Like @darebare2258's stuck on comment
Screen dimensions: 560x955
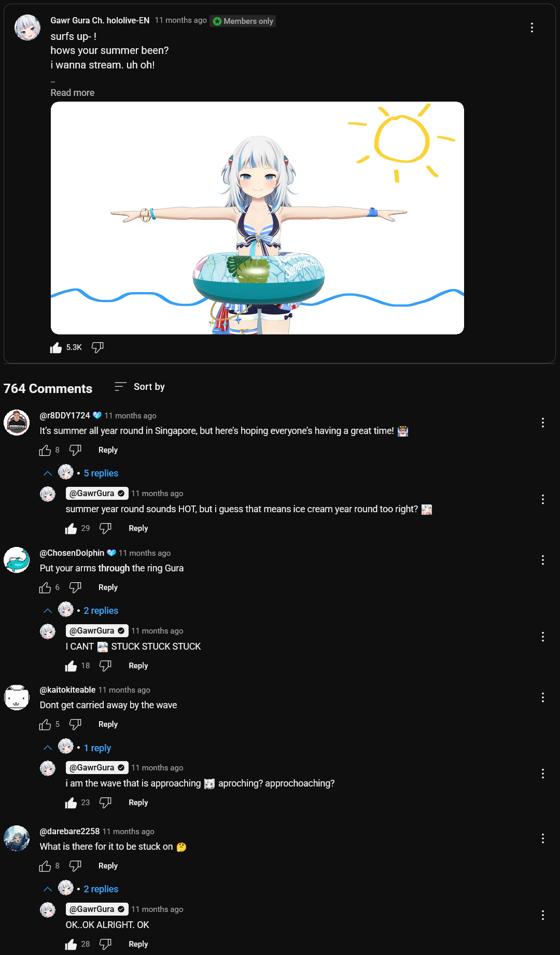click(45, 866)
